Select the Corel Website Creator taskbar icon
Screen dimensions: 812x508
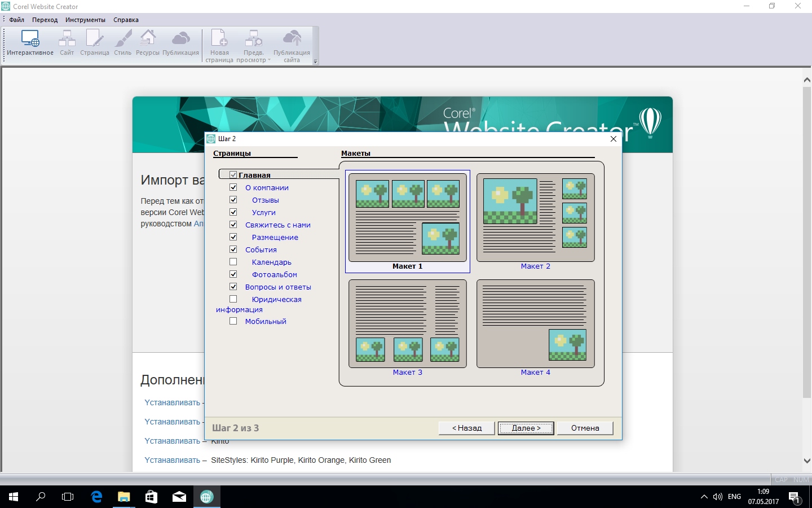[206, 497]
